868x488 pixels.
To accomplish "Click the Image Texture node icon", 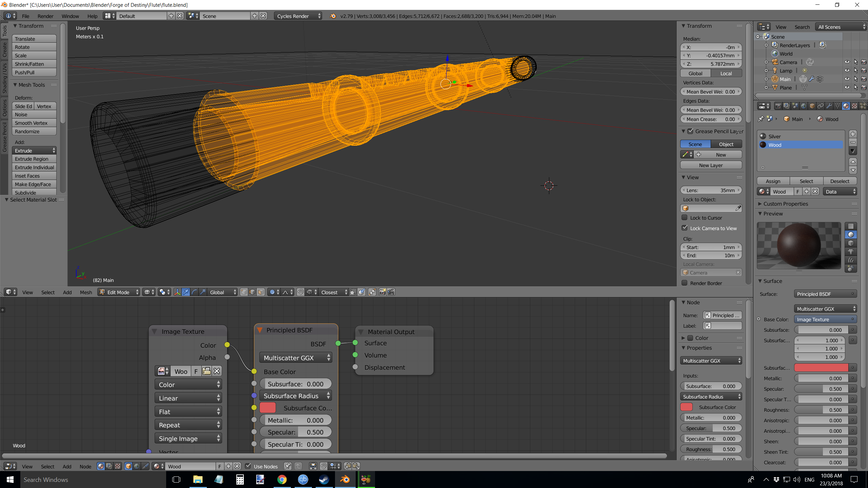I will 161,371.
